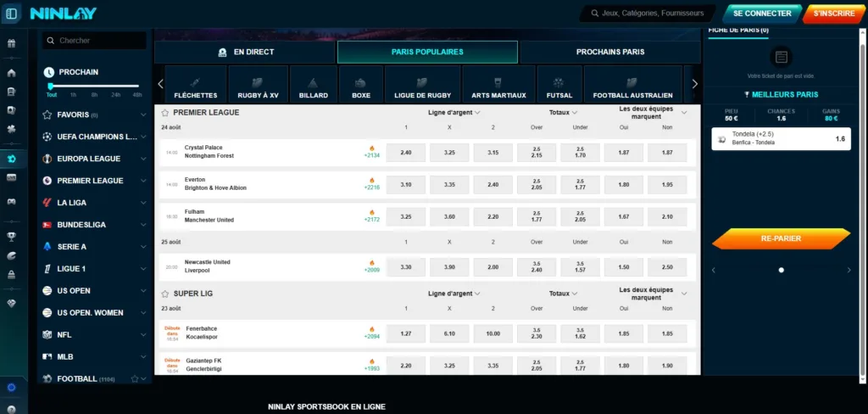Open the padlock icon in the left rail
This screenshot has height=414, width=868.
(11, 274)
